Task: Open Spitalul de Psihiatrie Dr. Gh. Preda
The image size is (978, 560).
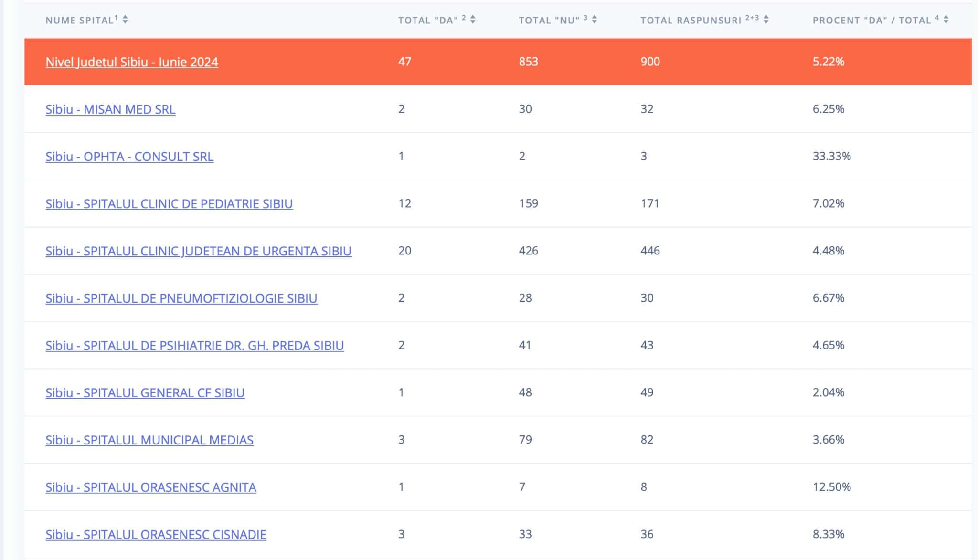Action: 195,346
